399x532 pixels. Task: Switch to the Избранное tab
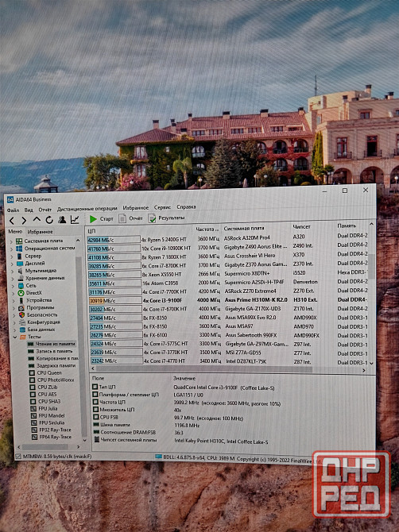tap(40, 232)
